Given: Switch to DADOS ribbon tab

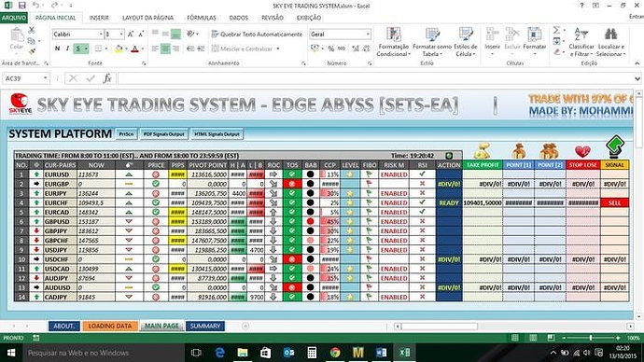Looking at the screenshot, I should (x=239, y=18).
